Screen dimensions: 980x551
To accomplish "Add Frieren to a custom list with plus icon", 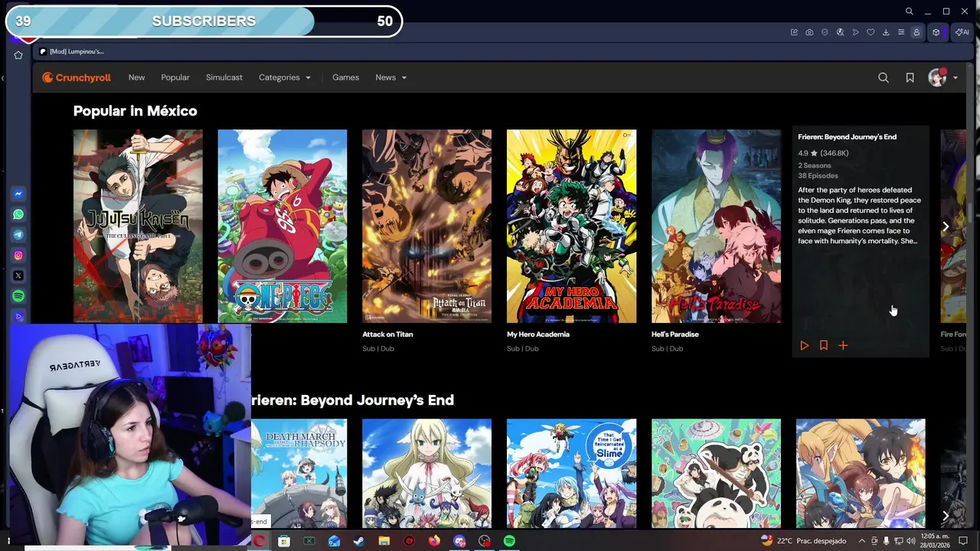I will [843, 346].
